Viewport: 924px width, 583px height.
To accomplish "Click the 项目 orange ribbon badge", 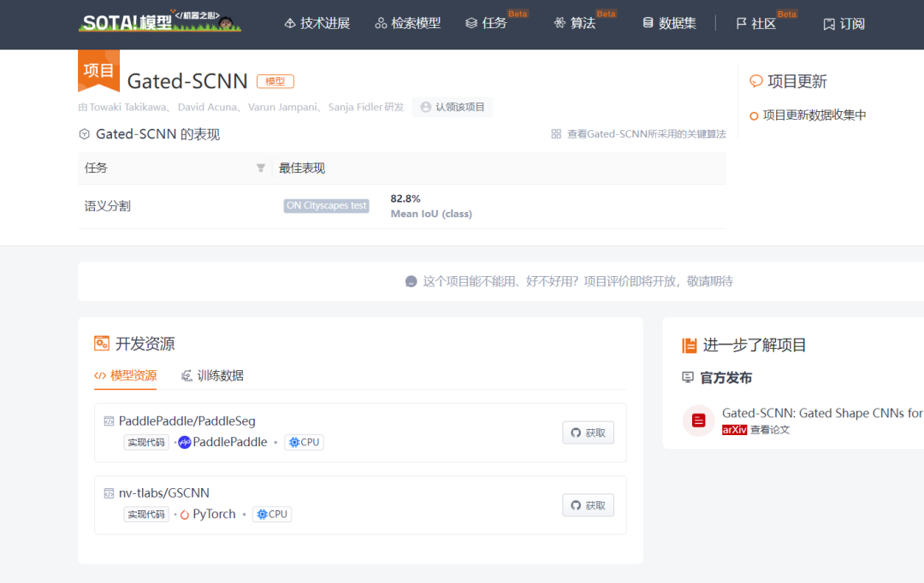I will pos(98,71).
